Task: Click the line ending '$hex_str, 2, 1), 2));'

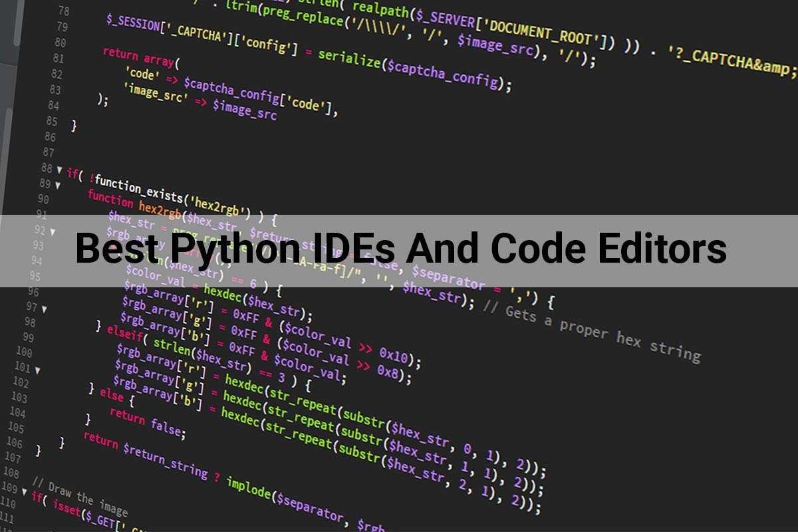Action: (x=327, y=445)
